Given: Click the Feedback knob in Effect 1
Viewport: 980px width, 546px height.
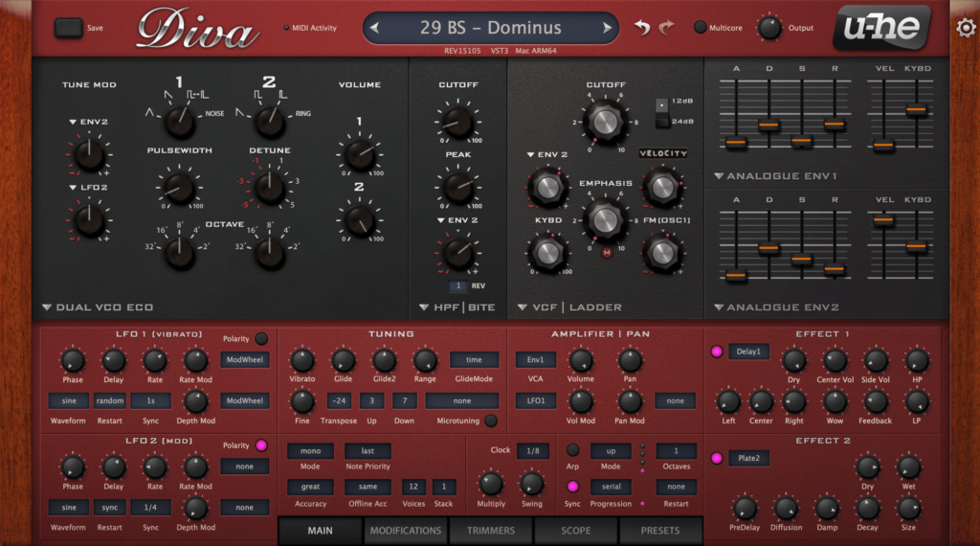Looking at the screenshot, I should (x=875, y=402).
